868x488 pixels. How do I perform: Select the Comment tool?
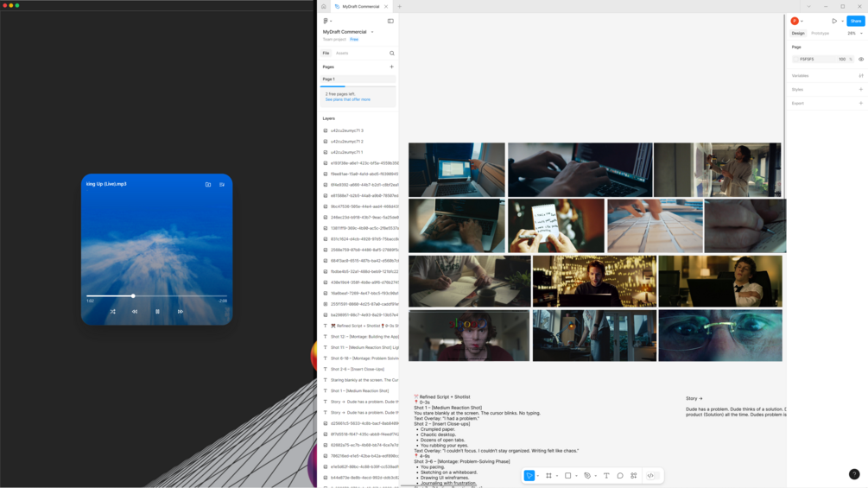pyautogui.click(x=620, y=475)
